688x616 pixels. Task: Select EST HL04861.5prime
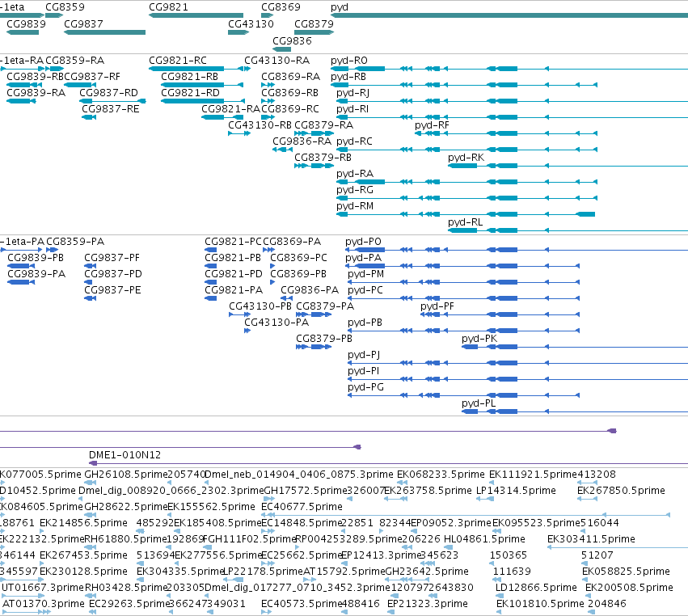tap(484, 538)
